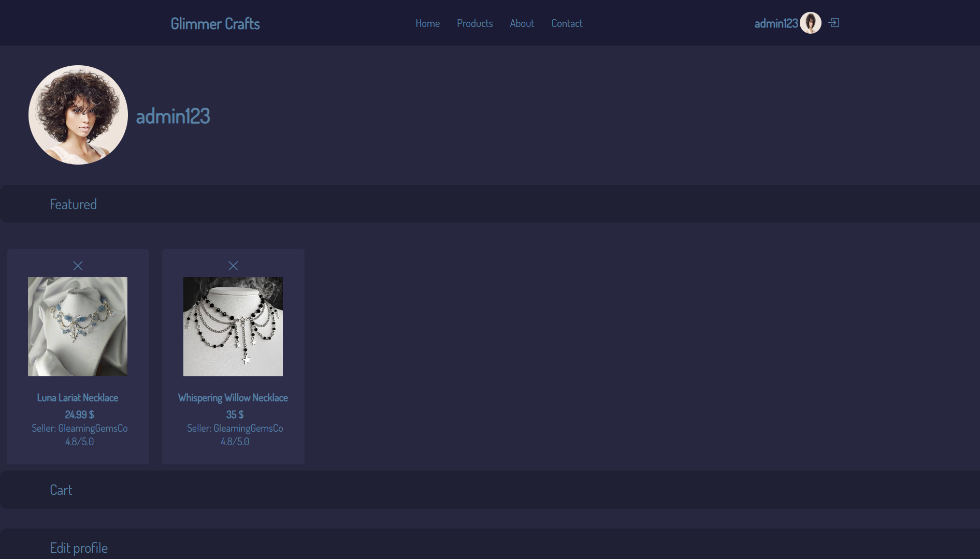Expand the Cart section
This screenshot has width=980, height=559.
point(490,490)
